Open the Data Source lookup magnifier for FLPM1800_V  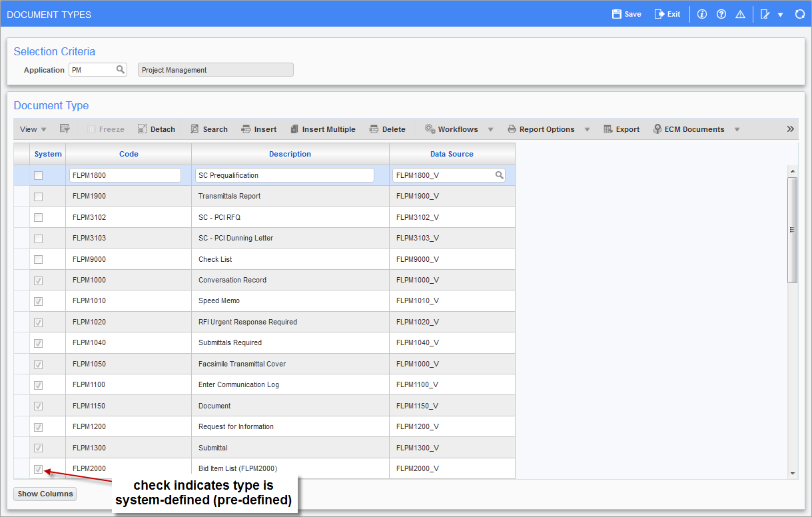coord(499,175)
